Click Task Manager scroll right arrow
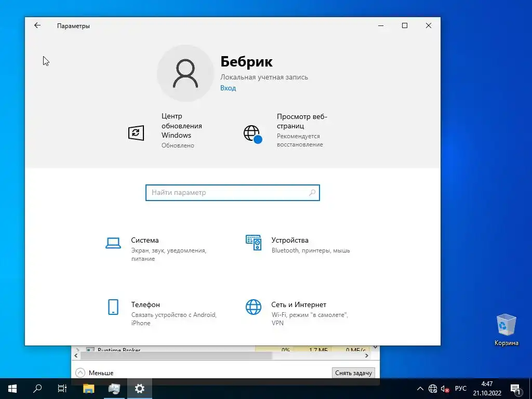The height and width of the screenshot is (399, 532). [366, 355]
